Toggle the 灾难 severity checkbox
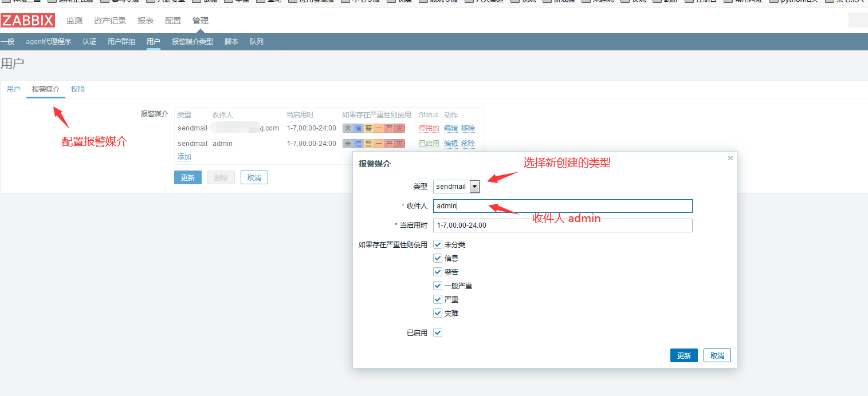Image resolution: width=868 pixels, height=396 pixels. [x=438, y=314]
